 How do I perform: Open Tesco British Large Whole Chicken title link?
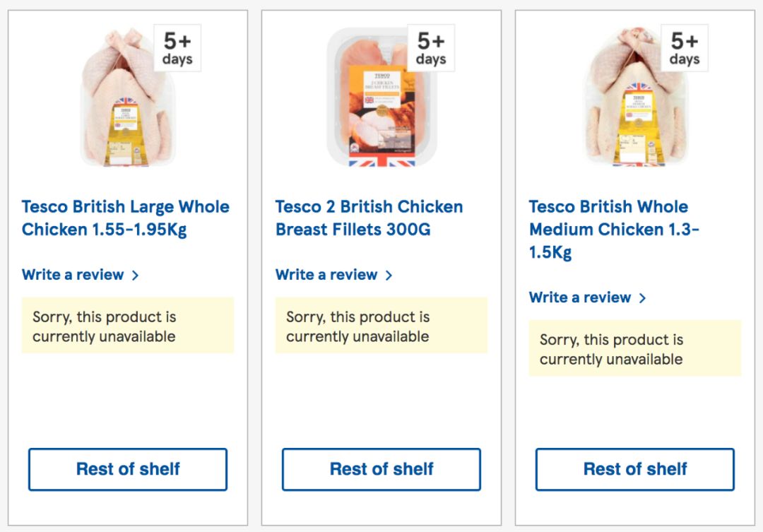click(125, 218)
